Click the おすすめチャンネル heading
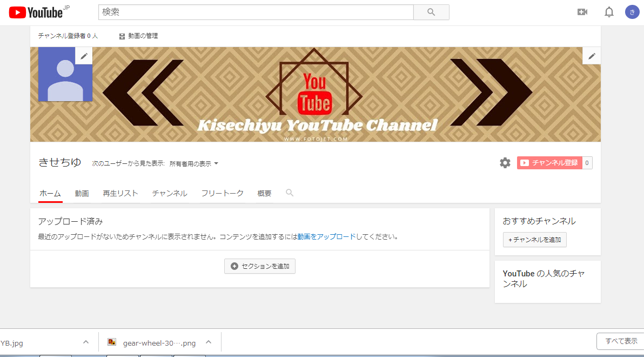The width and height of the screenshot is (644, 357). point(539,221)
